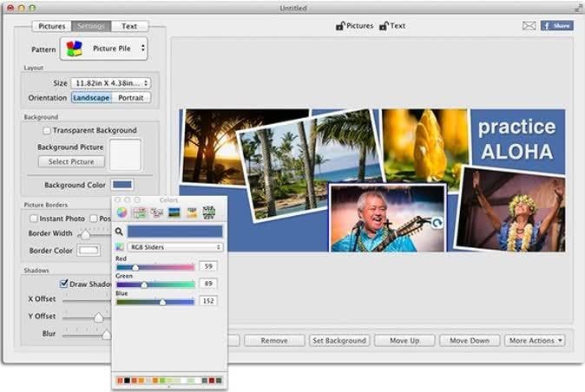Switch to the Pictures tab
Viewport: 585px width, 392px height.
click(x=52, y=26)
